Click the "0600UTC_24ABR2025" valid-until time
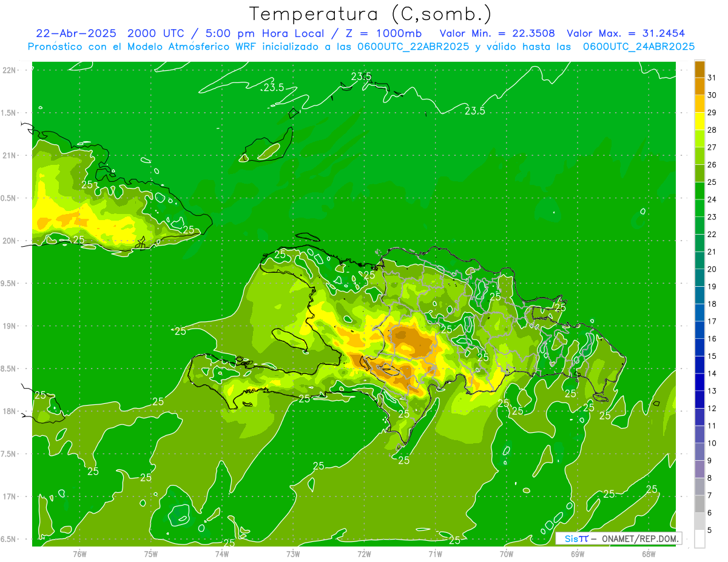 pyautogui.click(x=638, y=47)
